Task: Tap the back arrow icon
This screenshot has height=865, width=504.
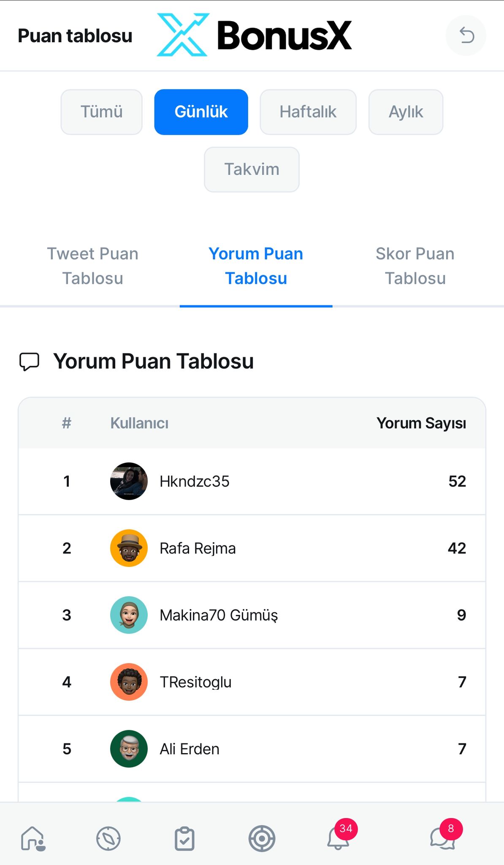Action: click(x=466, y=35)
